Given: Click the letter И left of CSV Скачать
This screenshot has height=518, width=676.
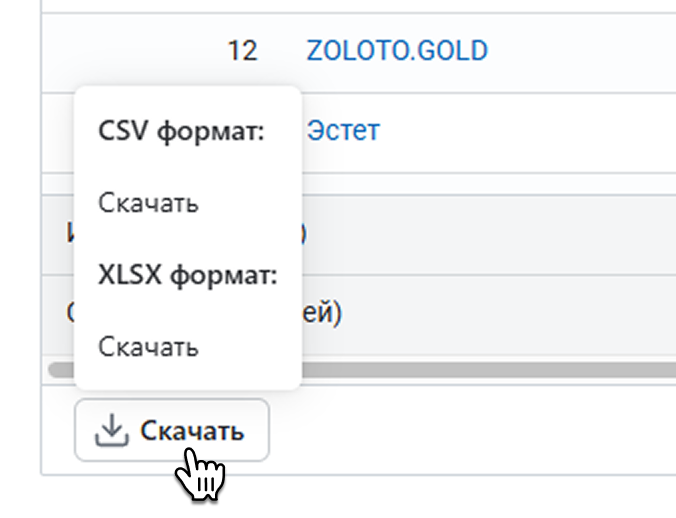Looking at the screenshot, I should click(70, 233).
